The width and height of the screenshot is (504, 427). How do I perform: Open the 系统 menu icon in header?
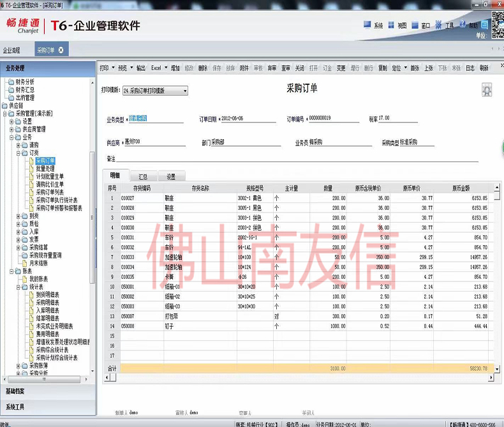click(x=367, y=25)
